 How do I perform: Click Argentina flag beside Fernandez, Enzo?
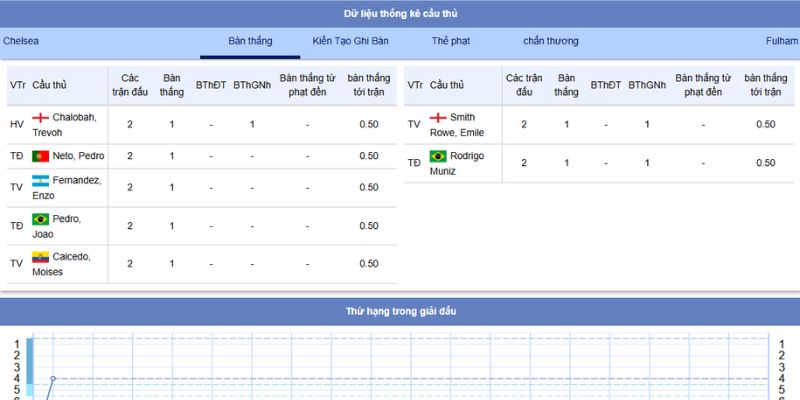tap(41, 181)
